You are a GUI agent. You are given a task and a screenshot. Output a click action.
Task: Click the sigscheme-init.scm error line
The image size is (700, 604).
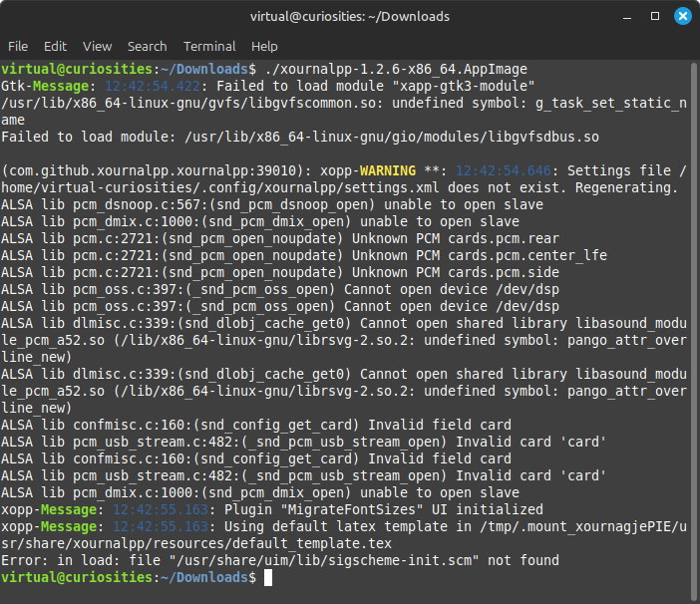[280, 561]
